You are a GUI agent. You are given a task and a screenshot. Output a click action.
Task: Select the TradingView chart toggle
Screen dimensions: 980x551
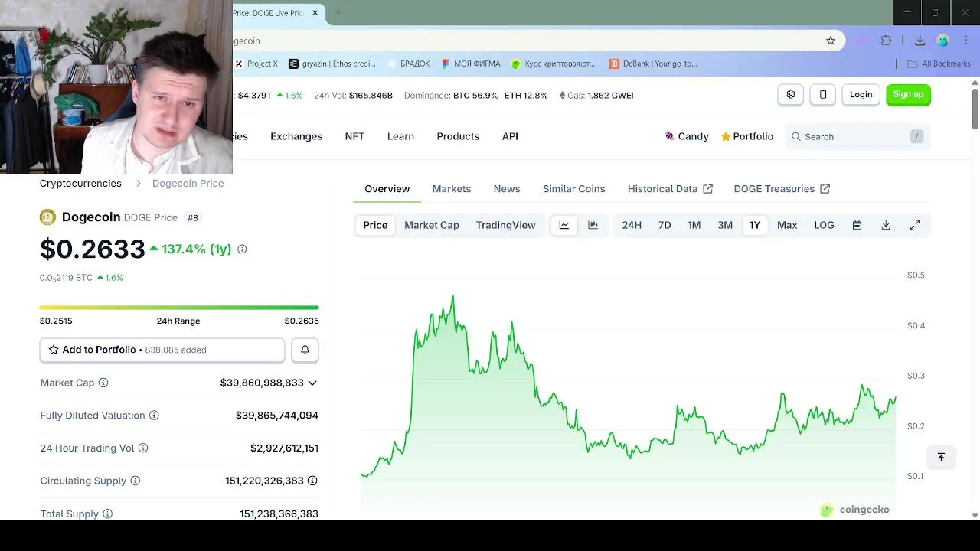click(505, 225)
